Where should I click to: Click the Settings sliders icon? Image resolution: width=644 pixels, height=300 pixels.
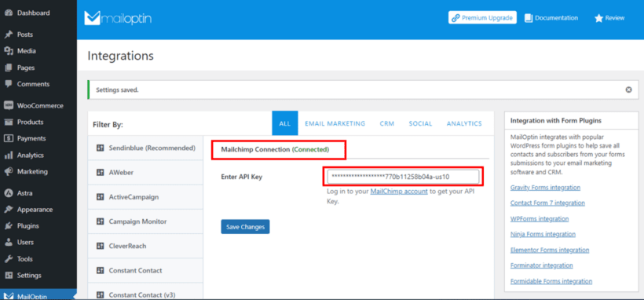[9, 276]
